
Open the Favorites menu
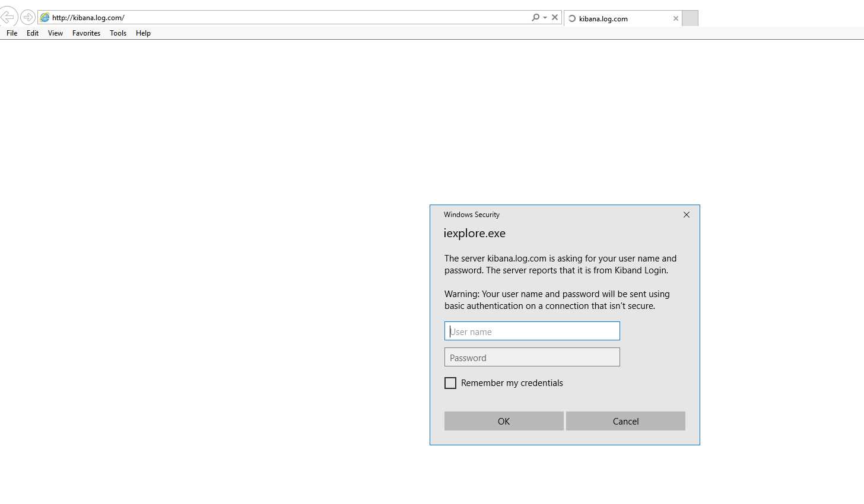(x=86, y=33)
